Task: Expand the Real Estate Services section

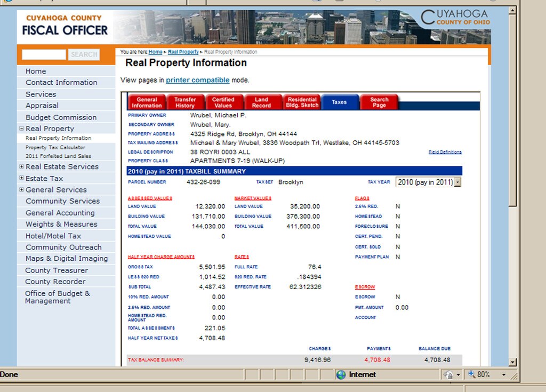Action: (x=21, y=167)
